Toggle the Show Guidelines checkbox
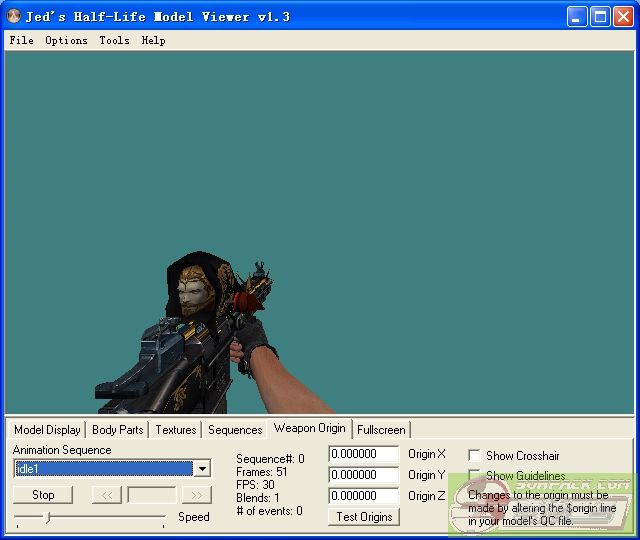The image size is (640, 540). pyautogui.click(x=475, y=476)
